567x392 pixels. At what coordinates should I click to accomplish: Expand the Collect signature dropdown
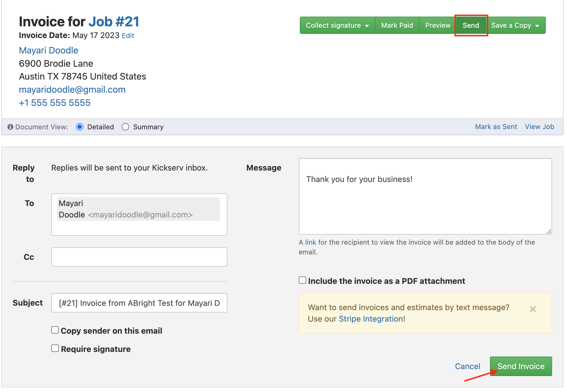point(337,25)
